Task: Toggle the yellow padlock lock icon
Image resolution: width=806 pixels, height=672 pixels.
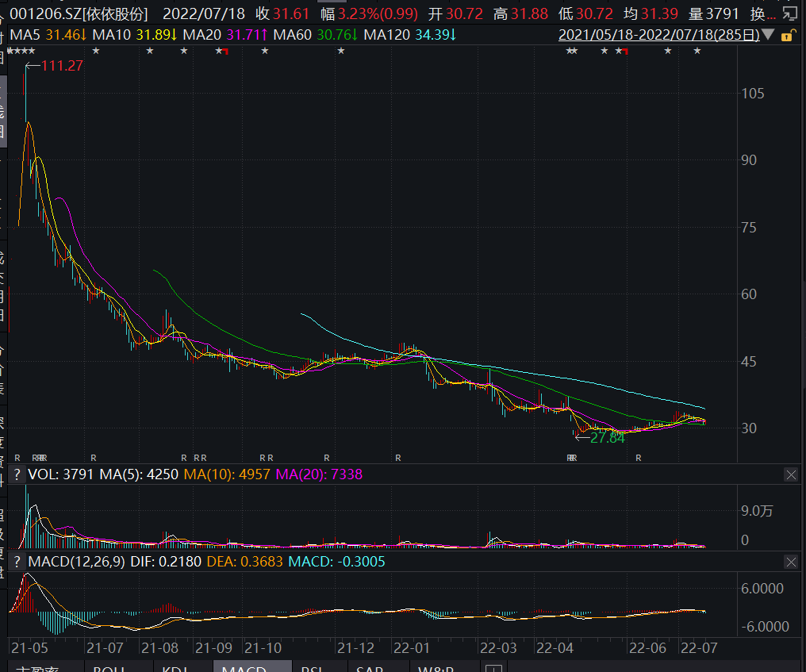Action: click(x=786, y=35)
